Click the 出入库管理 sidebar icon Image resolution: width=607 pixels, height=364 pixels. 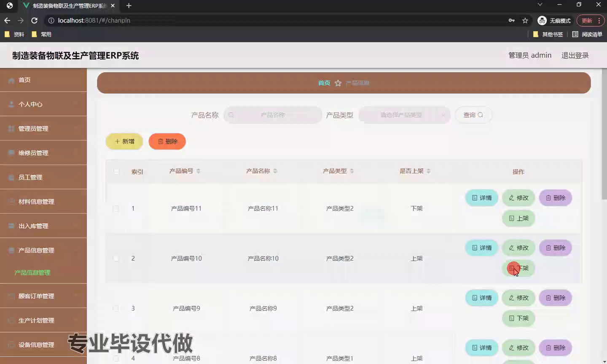tap(11, 226)
